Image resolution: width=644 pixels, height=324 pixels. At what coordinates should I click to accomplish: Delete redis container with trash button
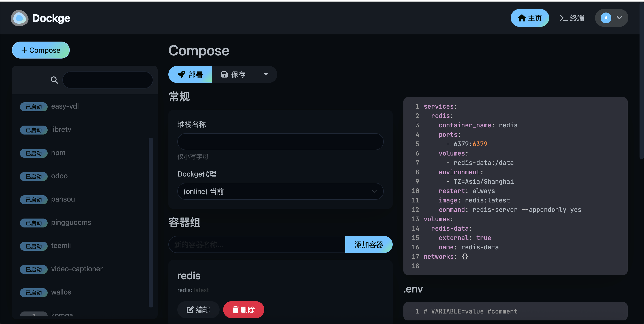244,310
